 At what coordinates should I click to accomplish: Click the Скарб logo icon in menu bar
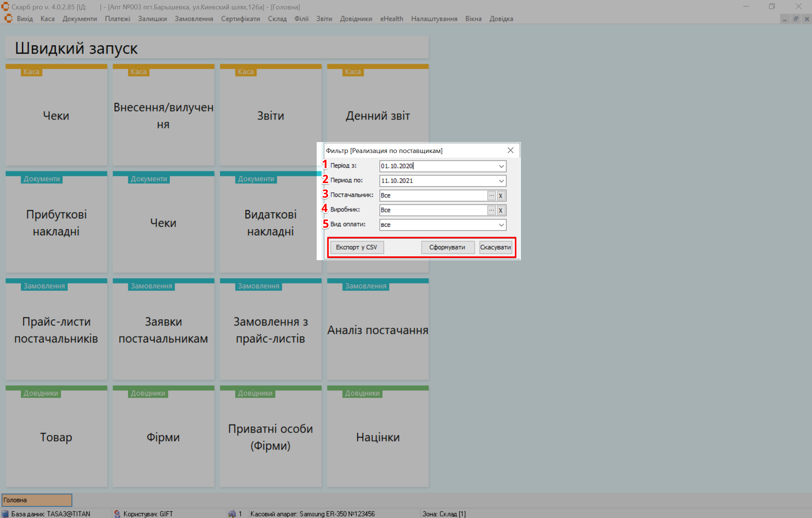pos(8,18)
